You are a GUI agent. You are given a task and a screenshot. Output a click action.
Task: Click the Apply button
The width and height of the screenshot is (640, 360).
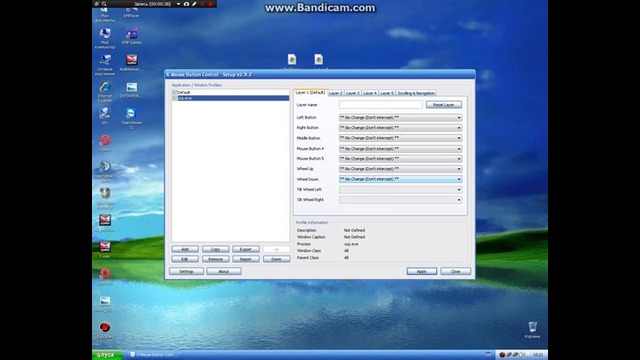point(422,271)
